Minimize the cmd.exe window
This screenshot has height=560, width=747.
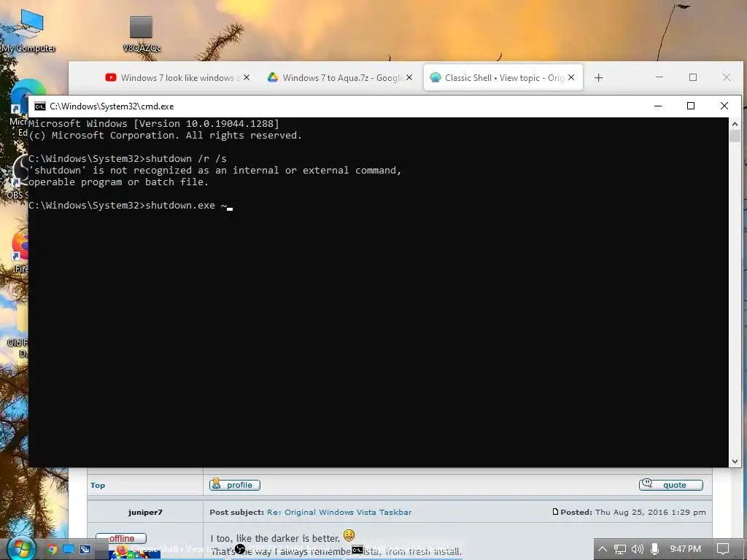658,106
